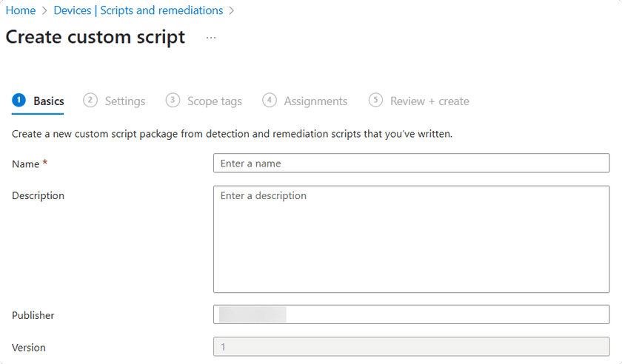The width and height of the screenshot is (622, 364).
Task: Open the Assignments tab label
Action: pyautogui.click(x=315, y=101)
